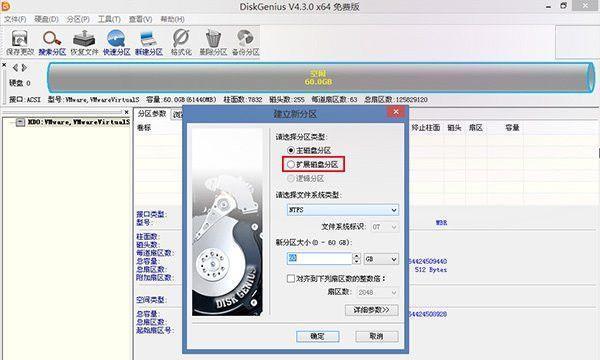Click the new partition size input field

320,259
